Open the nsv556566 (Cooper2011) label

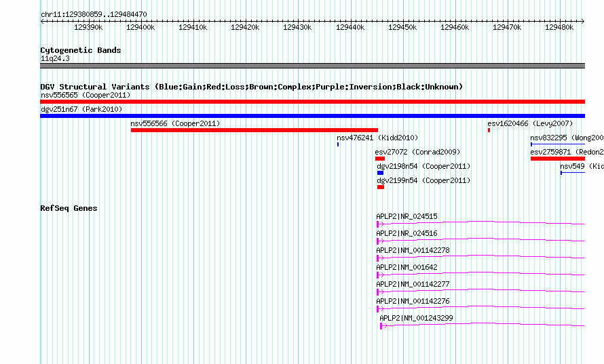point(175,123)
